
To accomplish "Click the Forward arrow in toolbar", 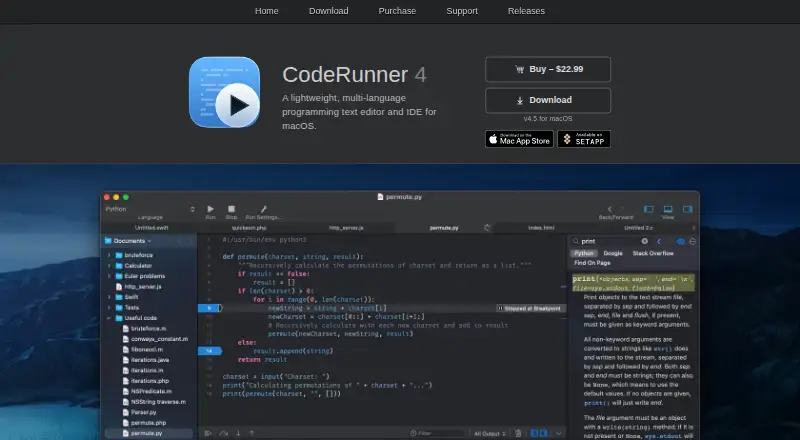I will click(621, 209).
